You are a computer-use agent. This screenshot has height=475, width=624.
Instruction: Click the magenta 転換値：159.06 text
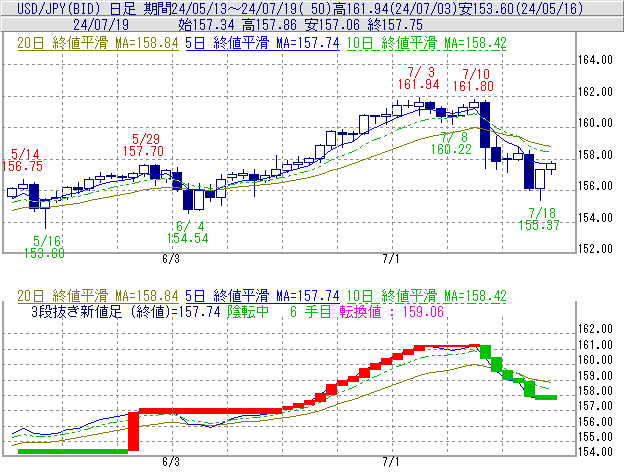coord(392,312)
